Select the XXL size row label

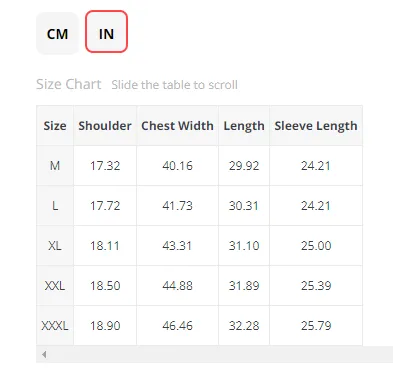(55, 286)
